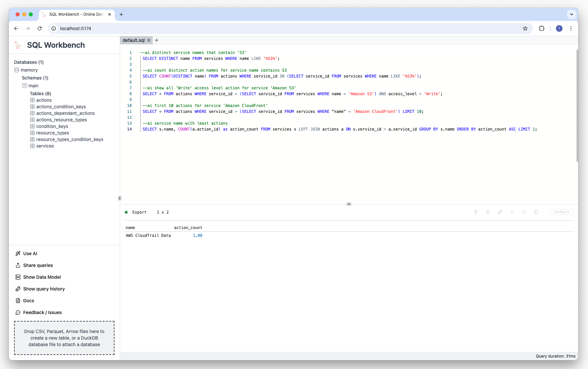Toggle the design tools icon in results toolbar
Screen dimensions: 588x369
(x=500, y=212)
